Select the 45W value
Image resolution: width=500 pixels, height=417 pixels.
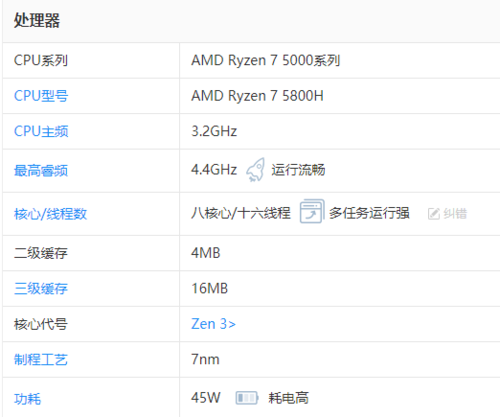click(x=206, y=398)
